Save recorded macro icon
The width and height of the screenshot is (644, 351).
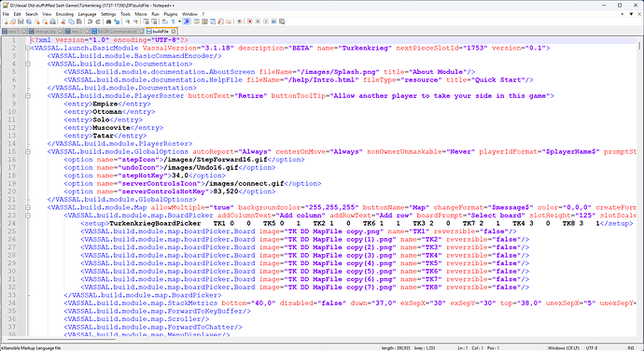[282, 21]
